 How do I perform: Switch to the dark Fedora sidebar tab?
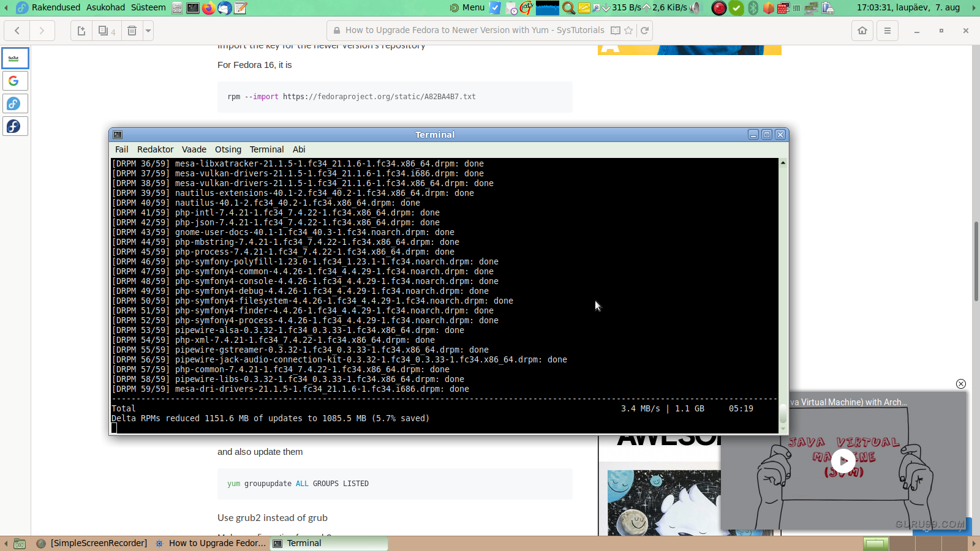point(15,126)
